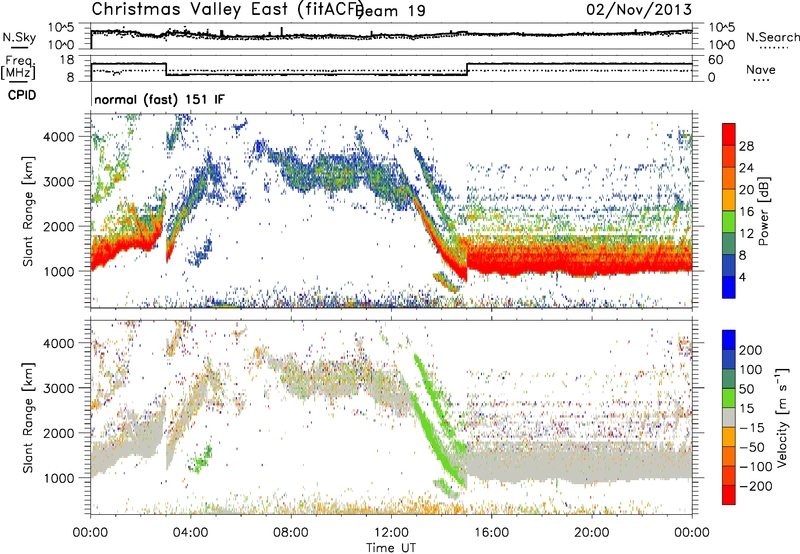Viewport: 800px width, 554px height.
Task: Click the '1000' tick on velocity panel axis
Action: click(x=59, y=478)
